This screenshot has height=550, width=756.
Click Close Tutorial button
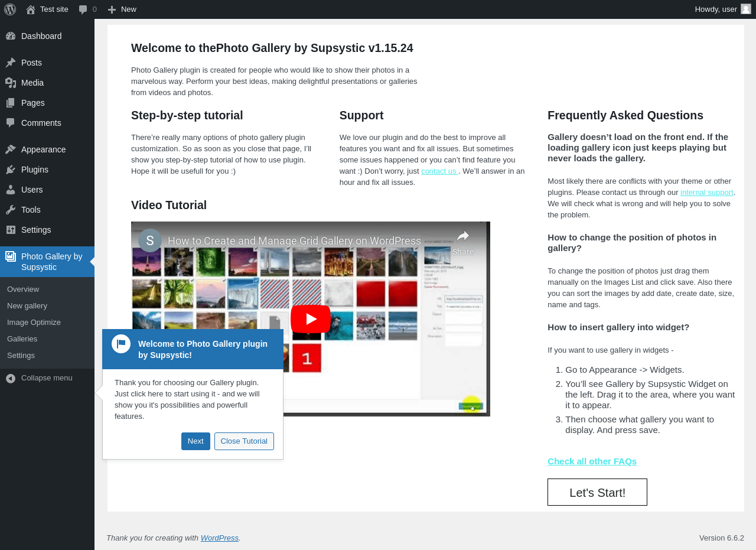click(x=244, y=441)
